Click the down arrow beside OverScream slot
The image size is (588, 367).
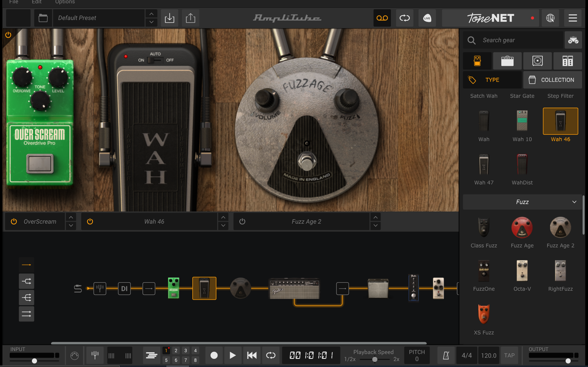tap(71, 226)
